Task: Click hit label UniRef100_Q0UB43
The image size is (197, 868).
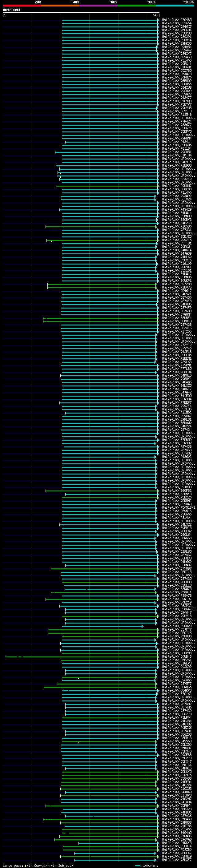Action: tap(177, 657)
